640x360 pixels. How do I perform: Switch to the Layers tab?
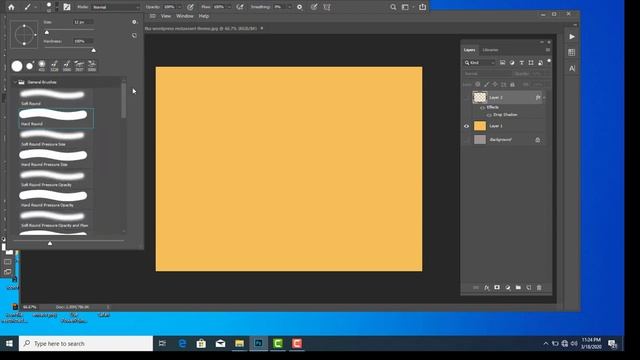(x=469, y=50)
